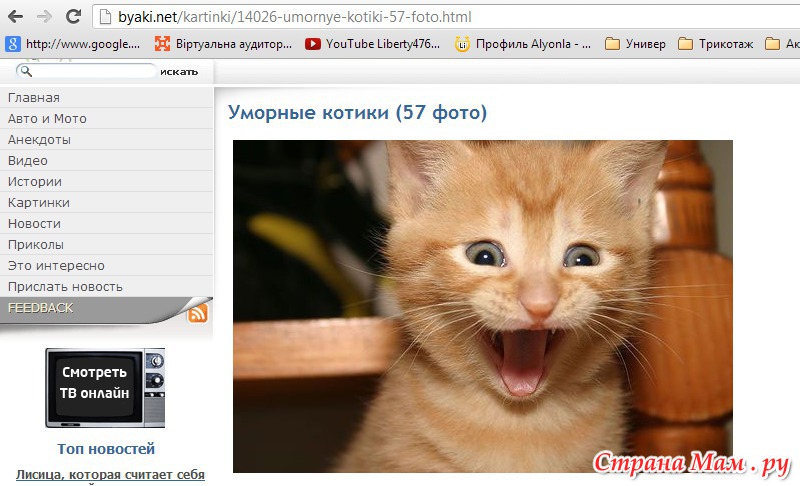
Task: Open the Картинки section
Action: [x=106, y=202]
